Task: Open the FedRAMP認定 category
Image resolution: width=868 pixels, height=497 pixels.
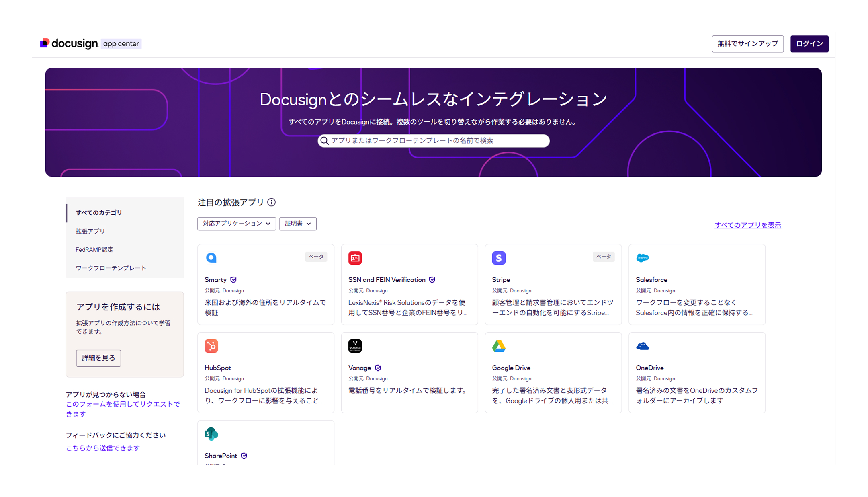Action: click(94, 250)
